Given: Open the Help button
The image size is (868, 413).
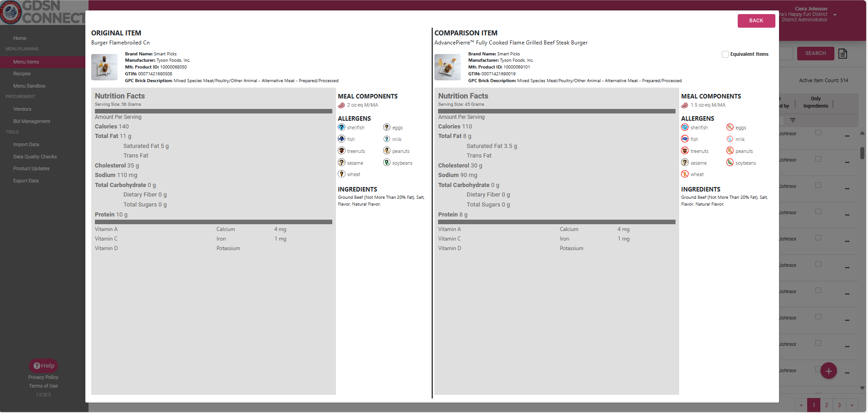Looking at the screenshot, I should [x=44, y=366].
